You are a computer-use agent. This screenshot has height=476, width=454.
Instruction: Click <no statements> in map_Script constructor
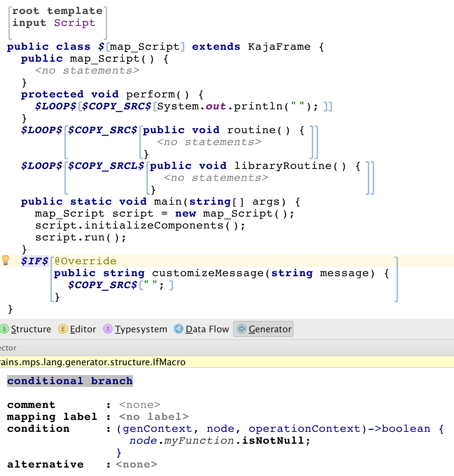[87, 70]
